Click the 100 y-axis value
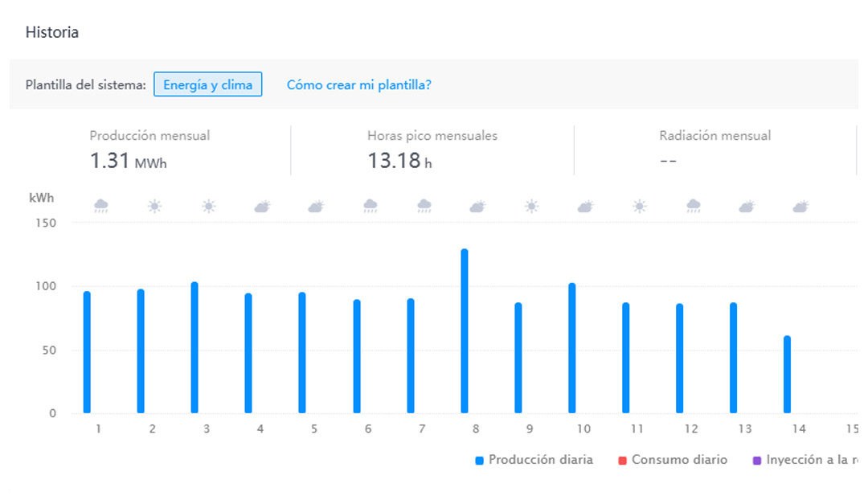The image size is (868, 496). [46, 286]
